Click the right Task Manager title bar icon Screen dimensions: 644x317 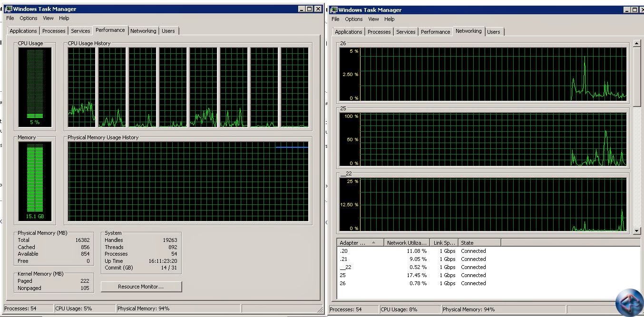[x=334, y=10]
